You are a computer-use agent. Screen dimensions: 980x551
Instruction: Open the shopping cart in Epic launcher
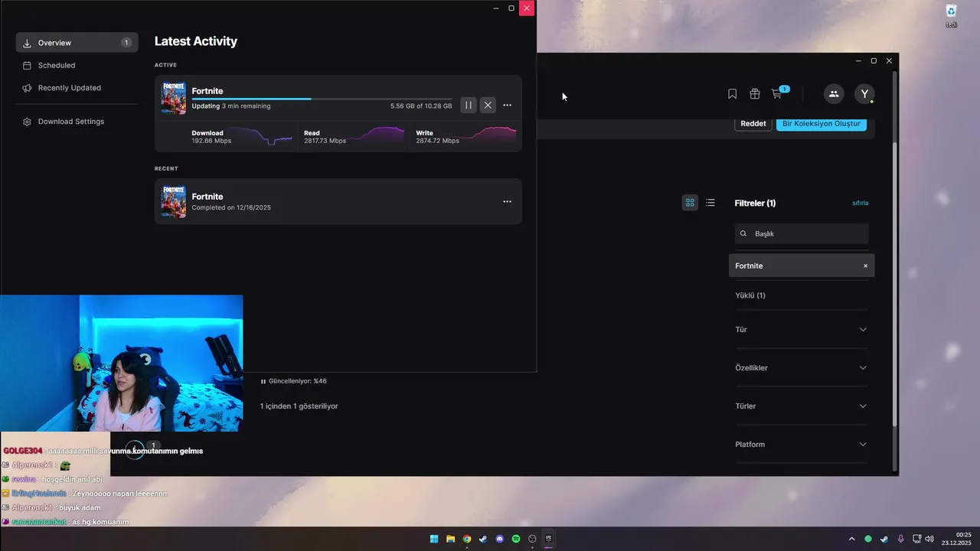click(x=778, y=93)
